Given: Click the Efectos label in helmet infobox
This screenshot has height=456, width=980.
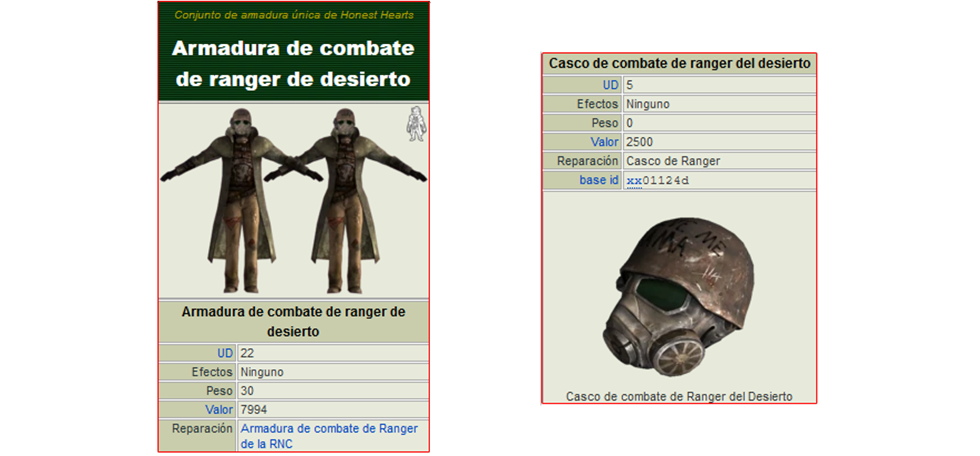Looking at the screenshot, I should pyautogui.click(x=598, y=104).
